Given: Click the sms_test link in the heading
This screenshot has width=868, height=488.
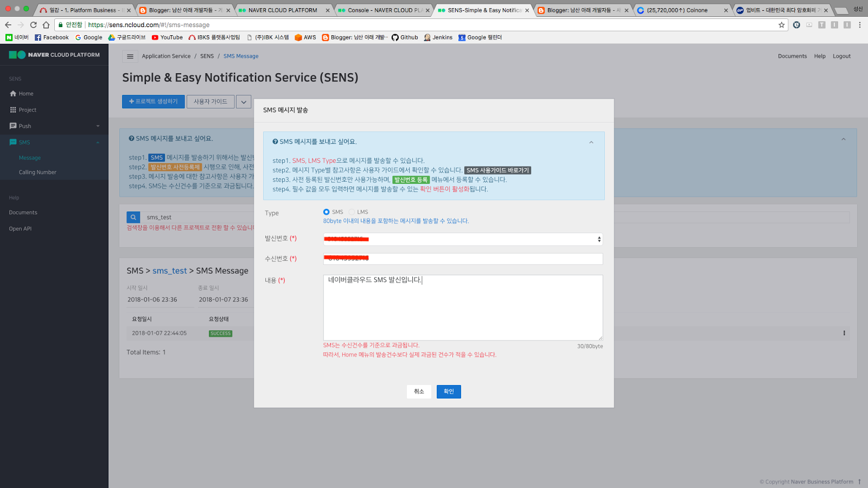Looking at the screenshot, I should pos(169,271).
